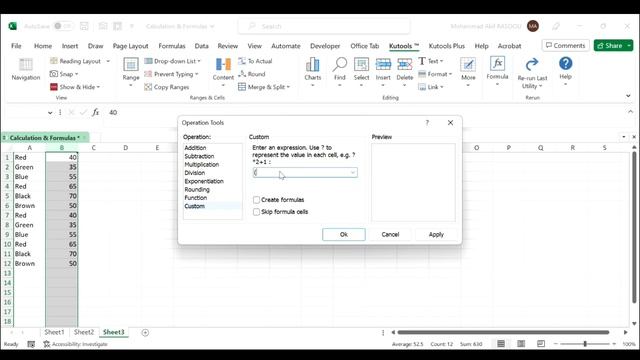640x360 pixels.
Task: Select Multiplication in Operation list
Action: tap(202, 164)
